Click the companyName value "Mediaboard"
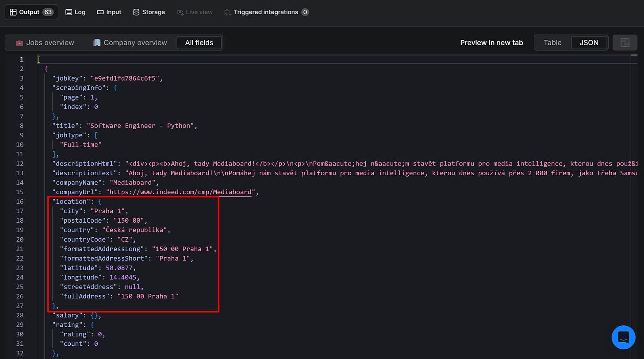Viewport: 644px width, 359px height. click(133, 182)
